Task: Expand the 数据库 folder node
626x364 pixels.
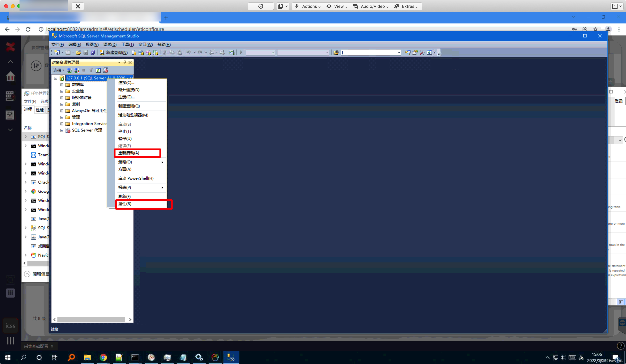Action: click(62, 85)
